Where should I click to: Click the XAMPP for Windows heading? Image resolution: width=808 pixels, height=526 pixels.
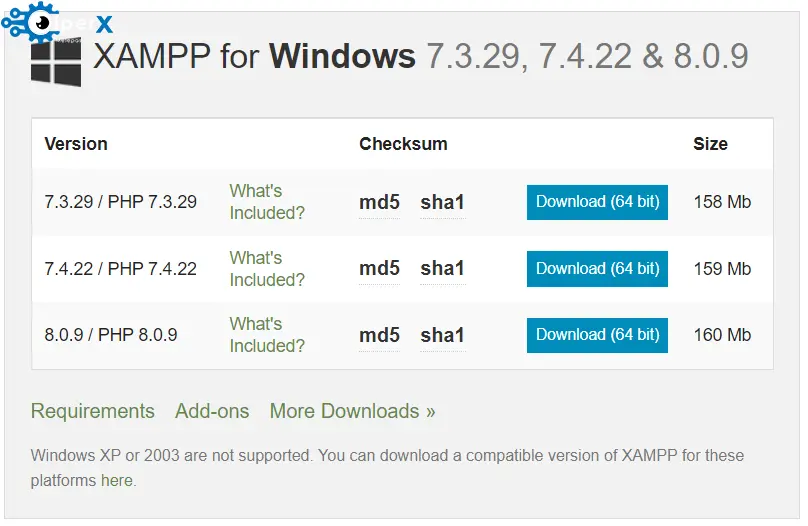[x=420, y=56]
